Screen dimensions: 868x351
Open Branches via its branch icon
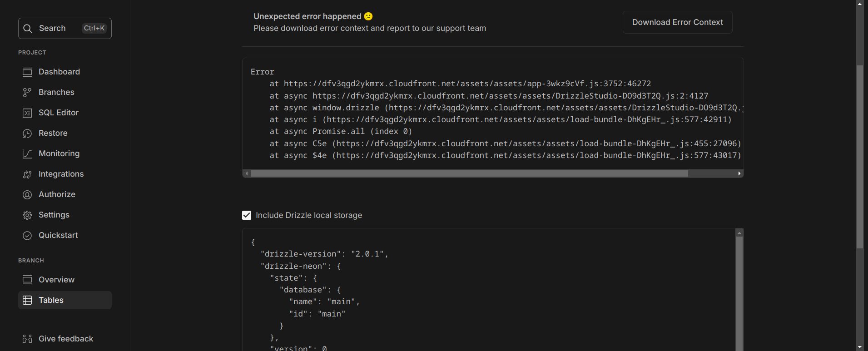(27, 93)
